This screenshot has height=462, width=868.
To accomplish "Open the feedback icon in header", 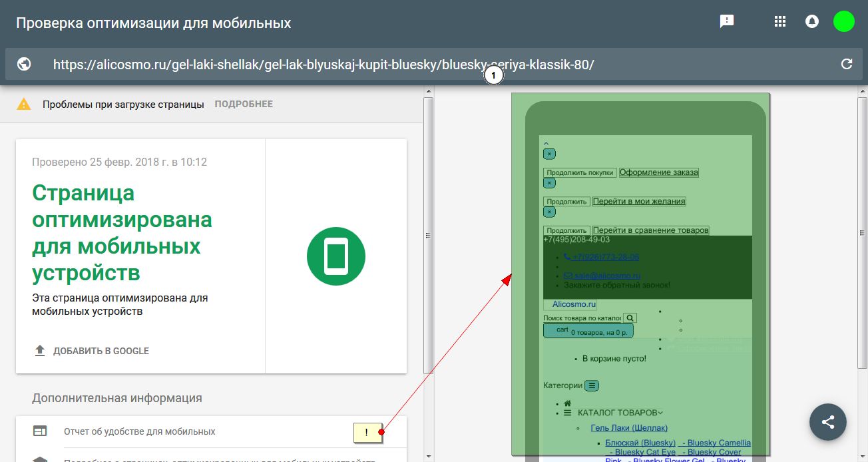I will pos(727,21).
